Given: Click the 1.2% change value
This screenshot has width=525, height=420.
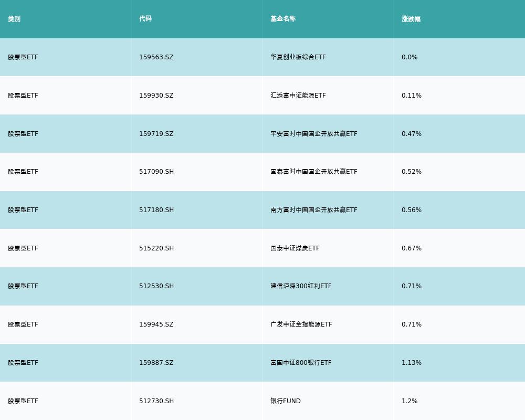Looking at the screenshot, I should [x=409, y=401].
